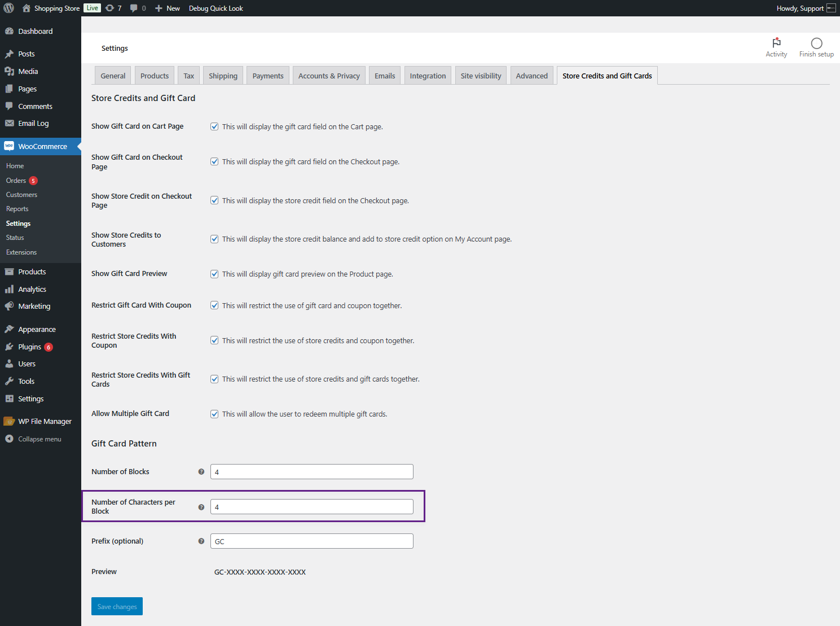Switch to the Tax settings tab
This screenshot has width=840, height=626.
coord(188,76)
